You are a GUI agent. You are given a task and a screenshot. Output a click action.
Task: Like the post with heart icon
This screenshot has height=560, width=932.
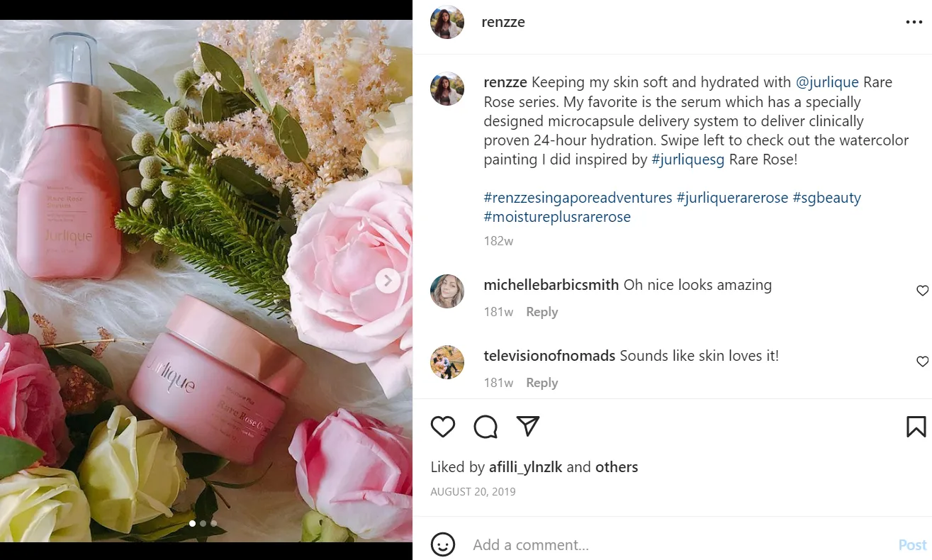[443, 427]
